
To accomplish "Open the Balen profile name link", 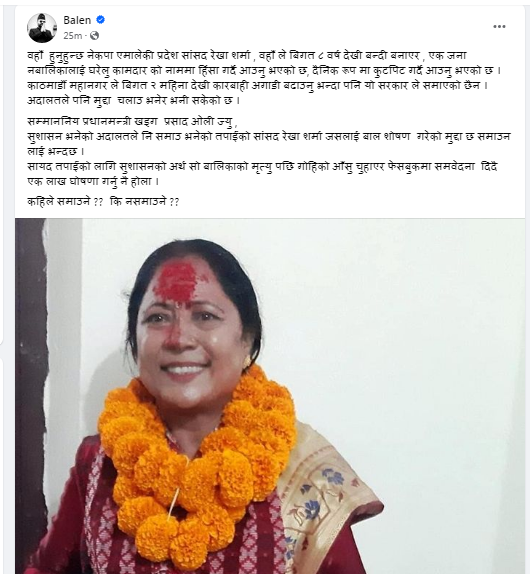I will pos(77,20).
